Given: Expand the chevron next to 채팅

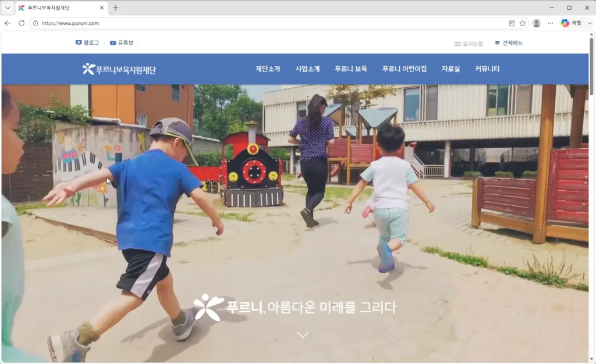Looking at the screenshot, I should click(590, 23).
